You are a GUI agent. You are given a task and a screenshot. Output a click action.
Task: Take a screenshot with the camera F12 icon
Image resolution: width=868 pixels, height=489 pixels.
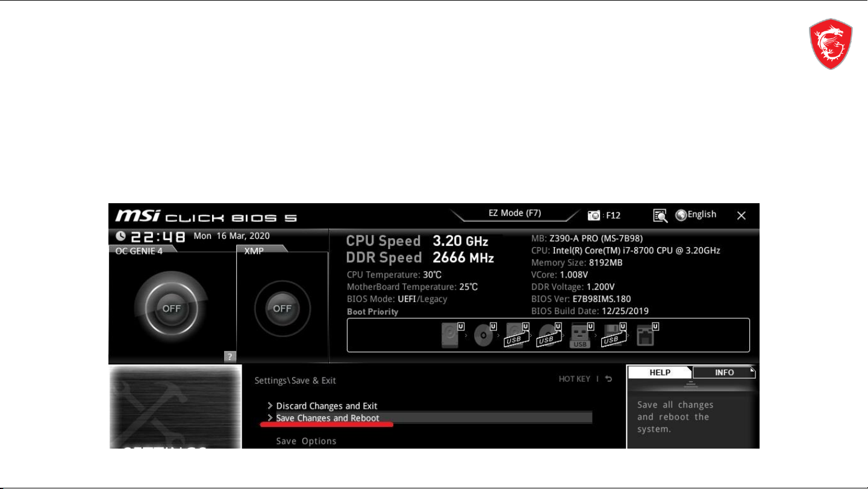tap(594, 215)
